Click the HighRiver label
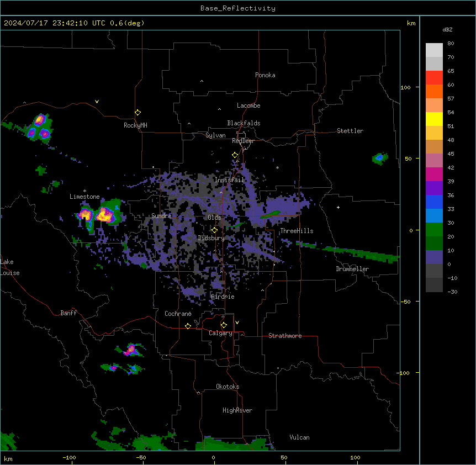 coord(237,410)
